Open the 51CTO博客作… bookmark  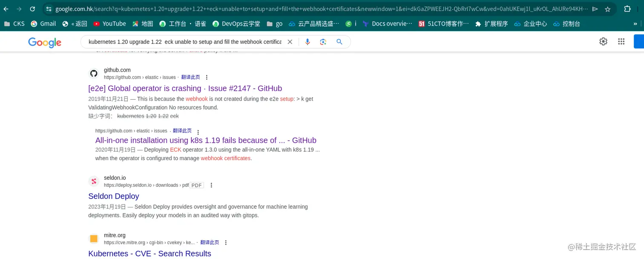coord(443,24)
